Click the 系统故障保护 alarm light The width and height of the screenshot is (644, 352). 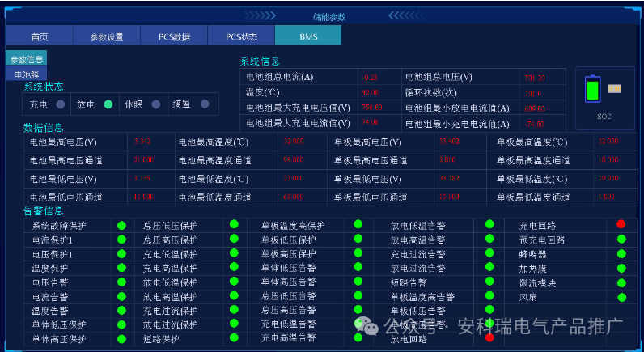coord(121,226)
